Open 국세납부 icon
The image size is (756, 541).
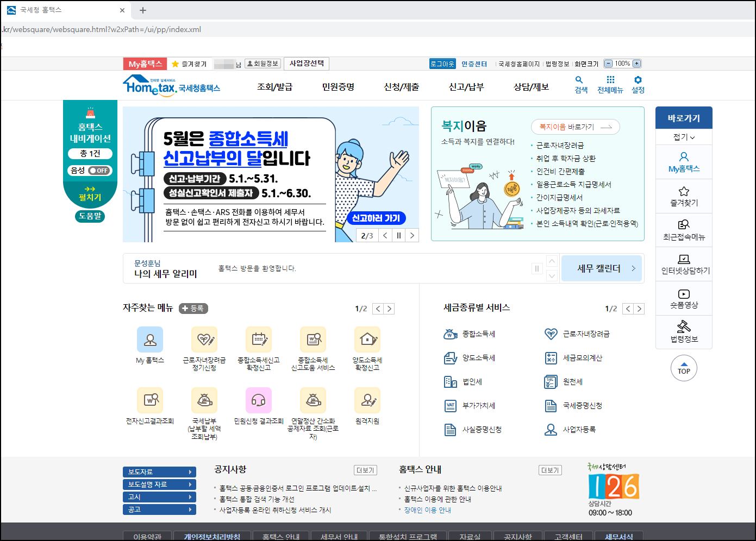click(x=204, y=400)
